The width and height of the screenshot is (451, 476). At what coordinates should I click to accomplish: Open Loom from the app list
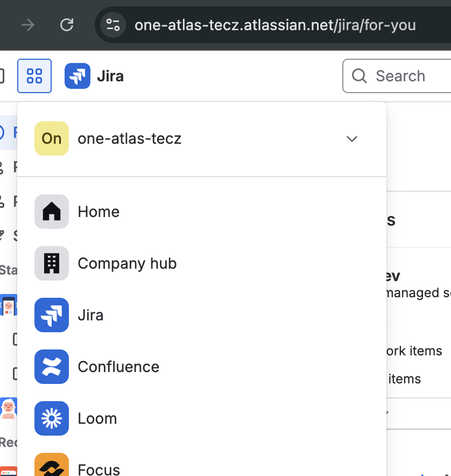click(x=52, y=418)
